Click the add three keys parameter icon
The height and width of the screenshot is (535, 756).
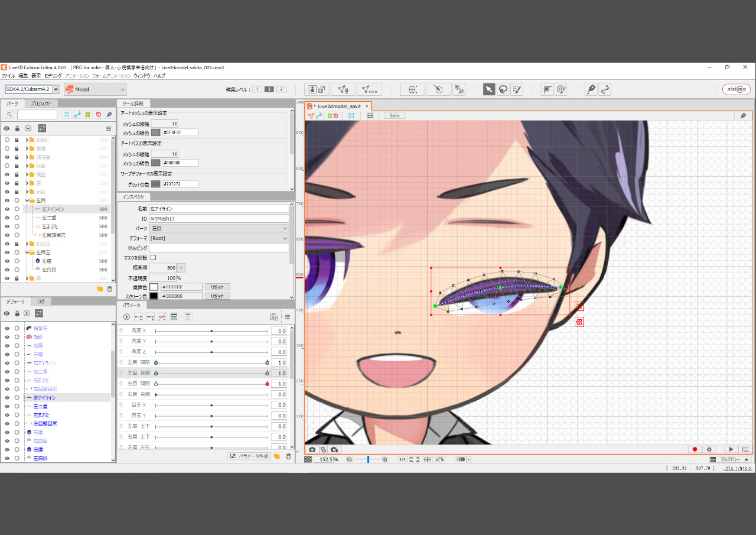tap(151, 317)
